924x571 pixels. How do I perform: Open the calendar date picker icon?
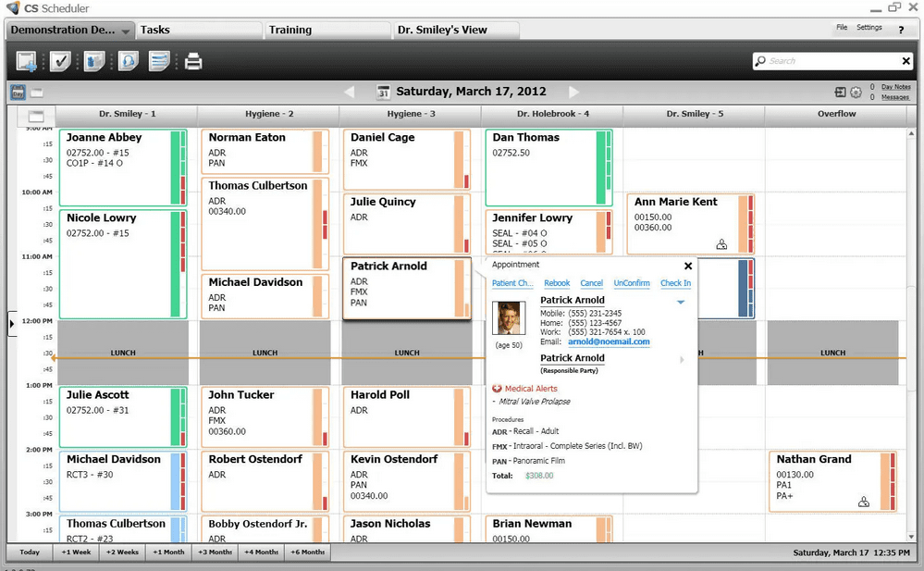click(385, 92)
